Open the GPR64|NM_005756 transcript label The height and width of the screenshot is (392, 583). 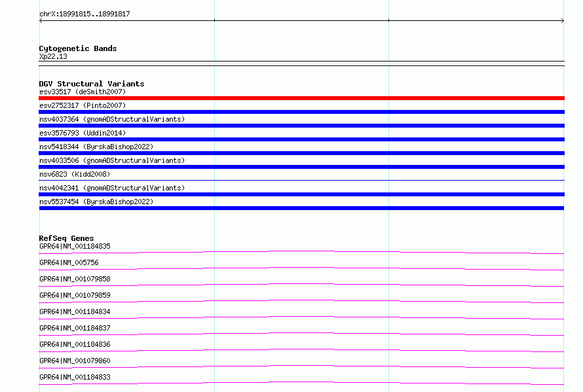point(69,262)
